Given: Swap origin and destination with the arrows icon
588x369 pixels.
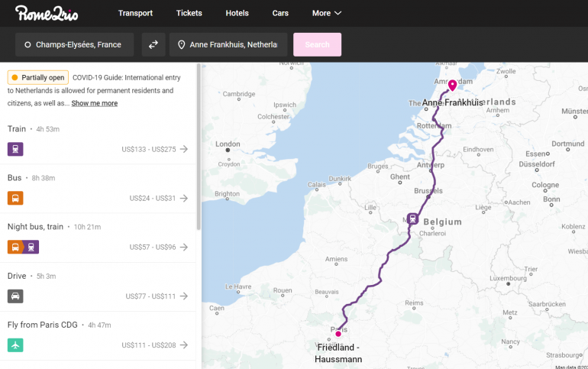Looking at the screenshot, I should click(153, 44).
